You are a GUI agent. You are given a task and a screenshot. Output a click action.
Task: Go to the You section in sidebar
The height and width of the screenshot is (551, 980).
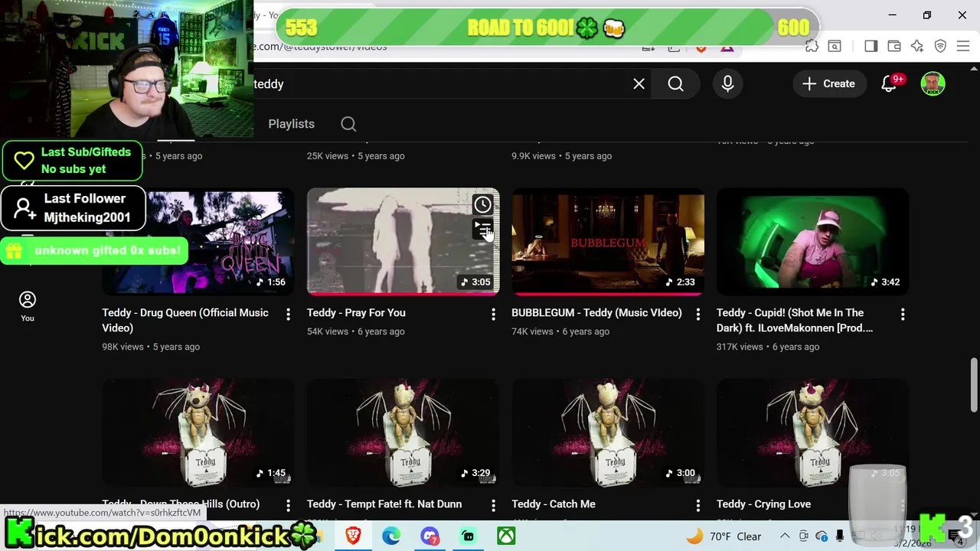point(28,306)
